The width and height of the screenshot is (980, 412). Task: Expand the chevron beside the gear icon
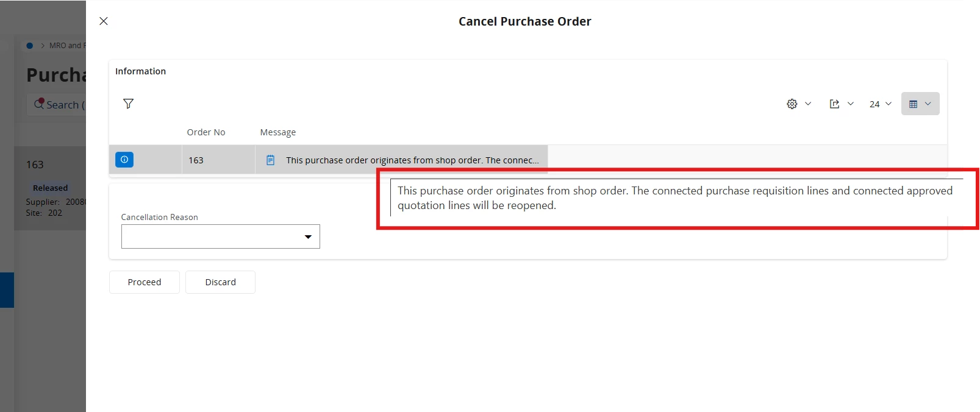(808, 104)
